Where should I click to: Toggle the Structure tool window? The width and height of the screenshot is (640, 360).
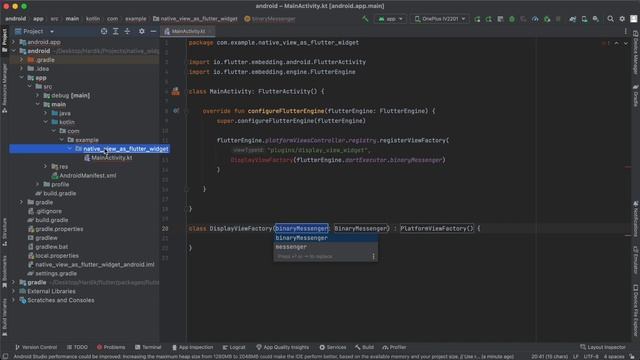(4, 231)
